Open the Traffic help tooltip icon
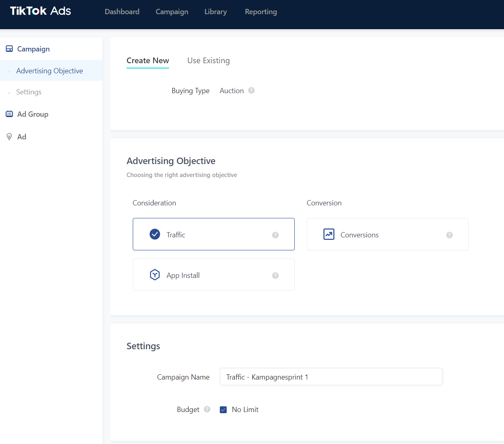 point(275,235)
